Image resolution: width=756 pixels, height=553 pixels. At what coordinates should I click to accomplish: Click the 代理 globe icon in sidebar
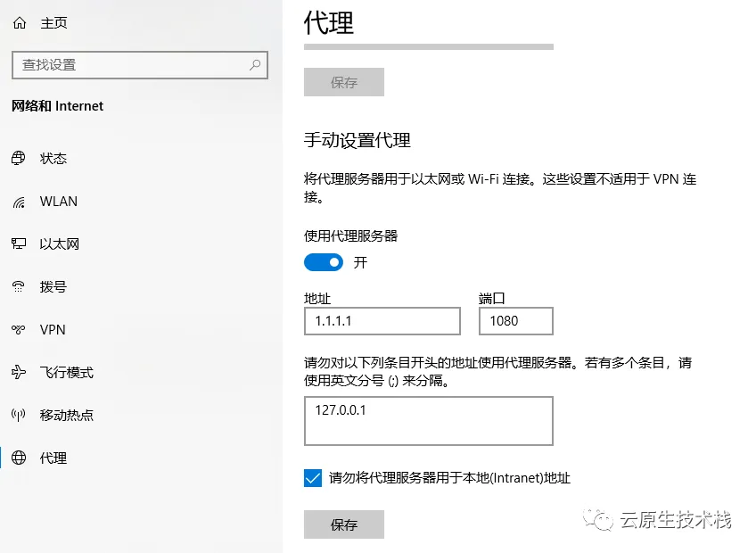click(x=19, y=458)
